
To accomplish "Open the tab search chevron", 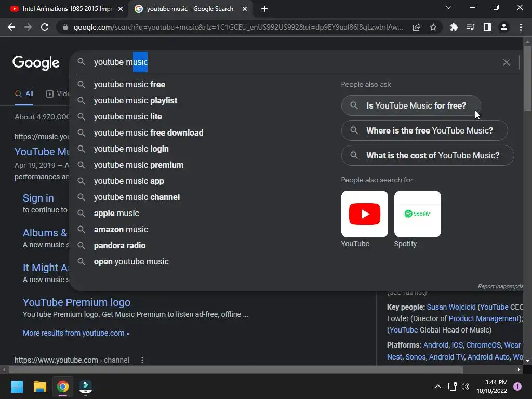I will click(448, 7).
